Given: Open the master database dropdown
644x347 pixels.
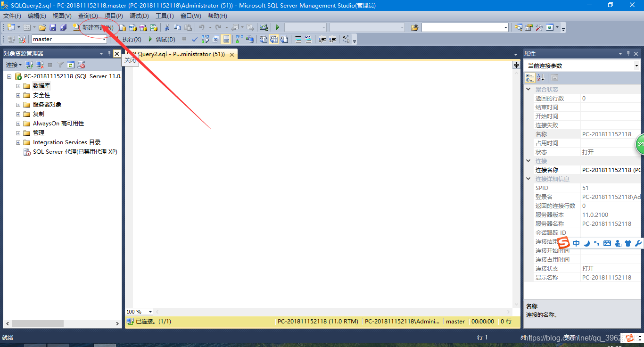Looking at the screenshot, I should [x=104, y=39].
